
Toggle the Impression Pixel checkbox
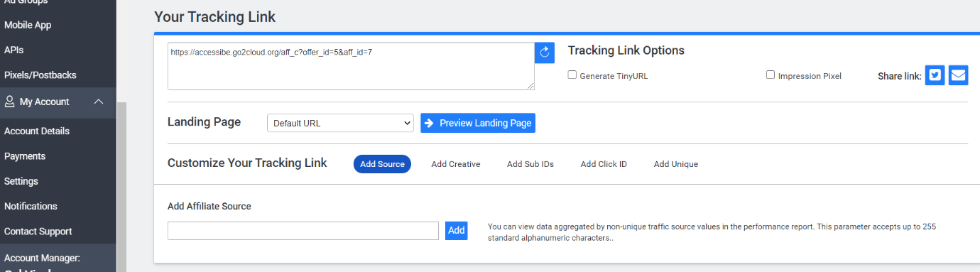click(771, 75)
